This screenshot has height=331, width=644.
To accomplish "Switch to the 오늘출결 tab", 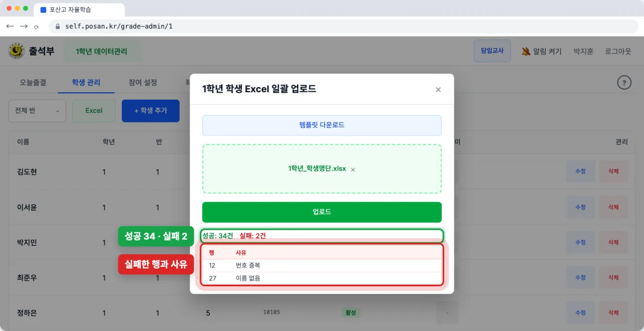I will tap(33, 83).
